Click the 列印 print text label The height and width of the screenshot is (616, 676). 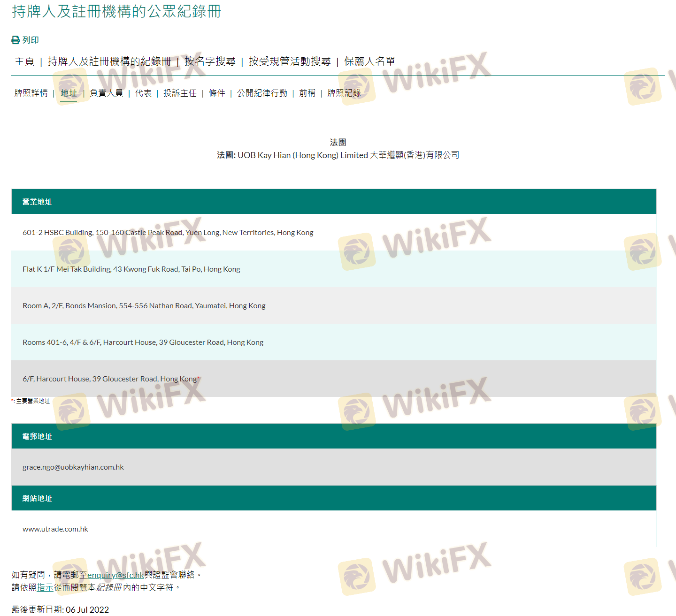tap(31, 40)
